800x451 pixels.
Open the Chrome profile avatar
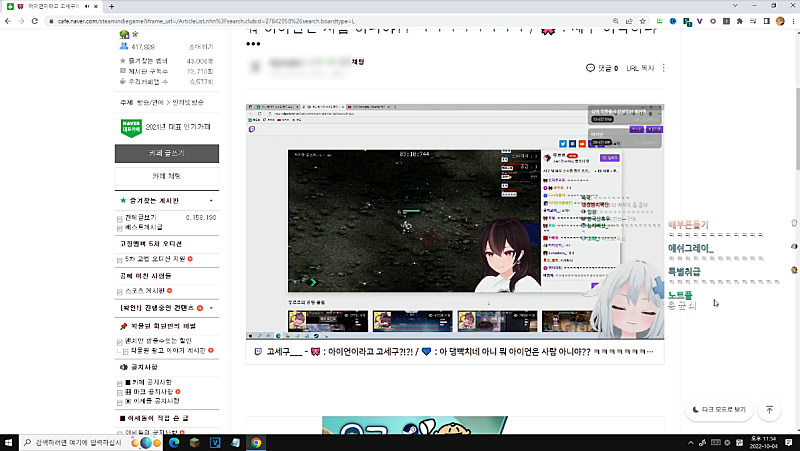tap(780, 21)
